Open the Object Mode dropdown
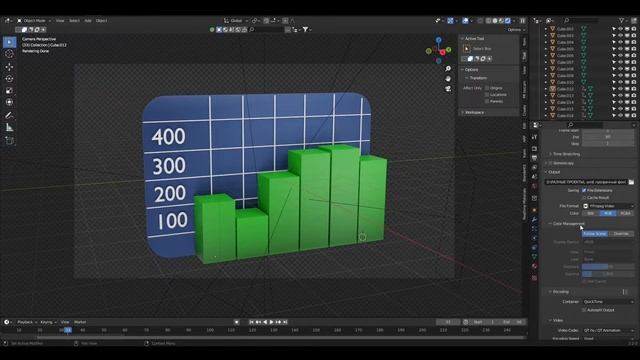This screenshot has height=360, width=640. [x=34, y=20]
